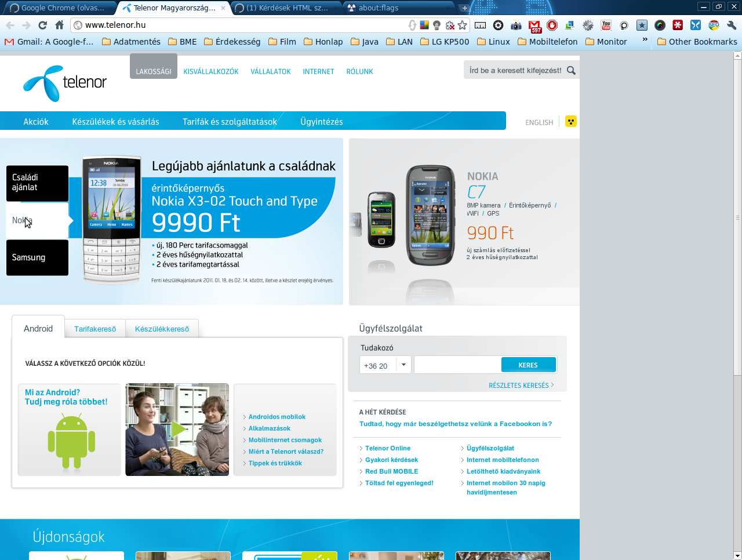Viewport: 742px width, 560px height.
Task: Reload the Telenor page
Action: coord(42,25)
